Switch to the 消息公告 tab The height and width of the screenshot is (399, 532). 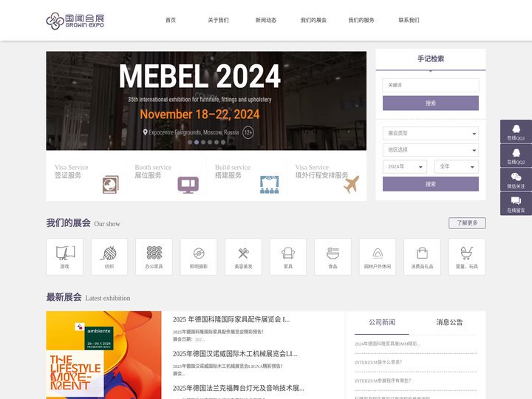pos(449,322)
